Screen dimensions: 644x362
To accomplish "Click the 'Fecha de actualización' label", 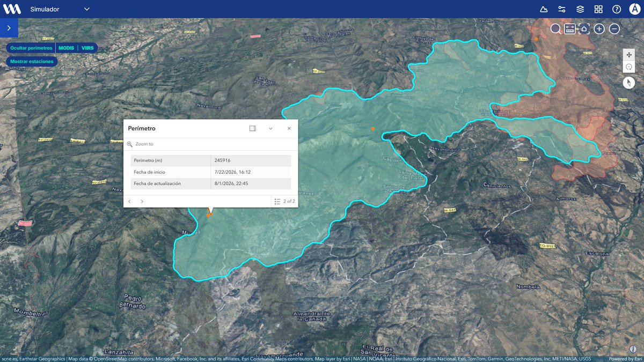I will pos(157,183).
